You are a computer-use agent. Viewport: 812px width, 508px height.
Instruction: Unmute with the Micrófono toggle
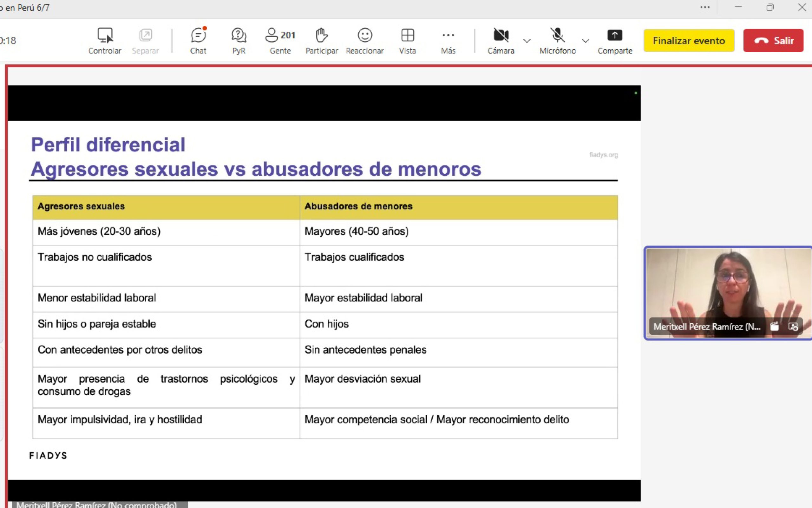coord(557,41)
